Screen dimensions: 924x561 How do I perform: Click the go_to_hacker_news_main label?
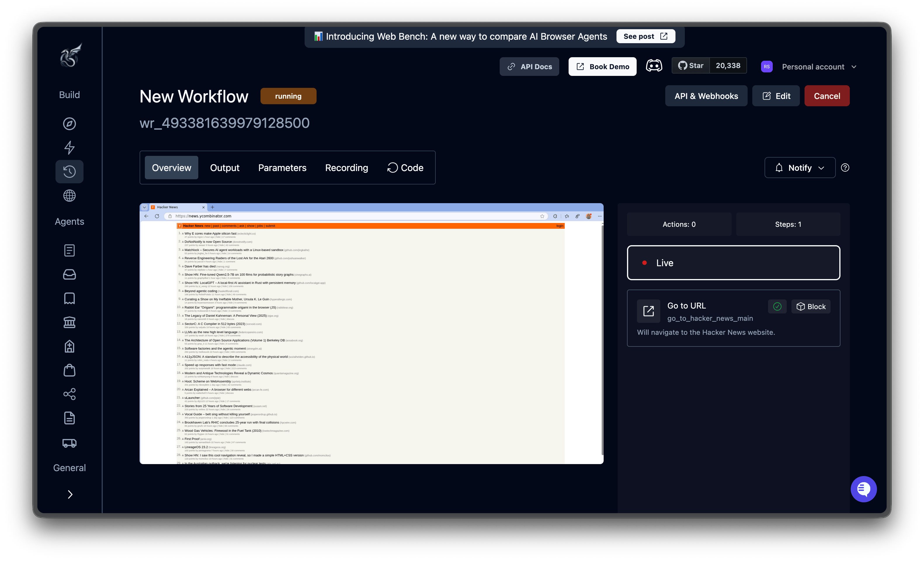710,318
